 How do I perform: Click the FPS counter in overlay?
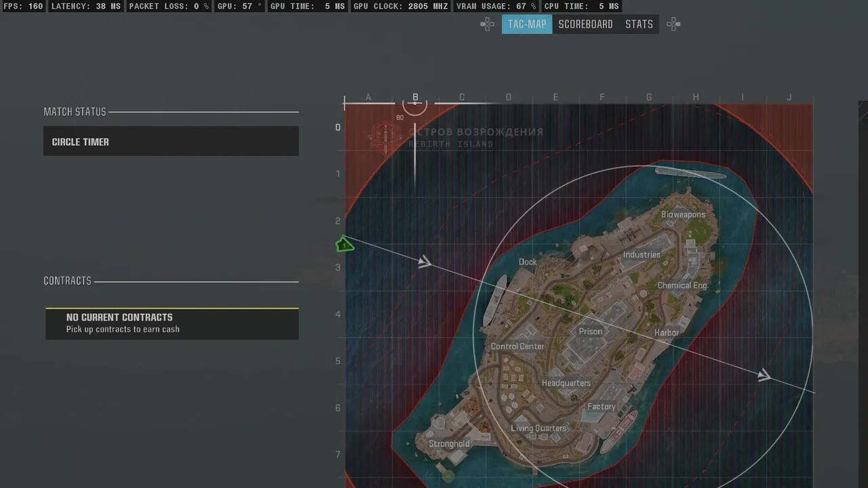pos(23,6)
